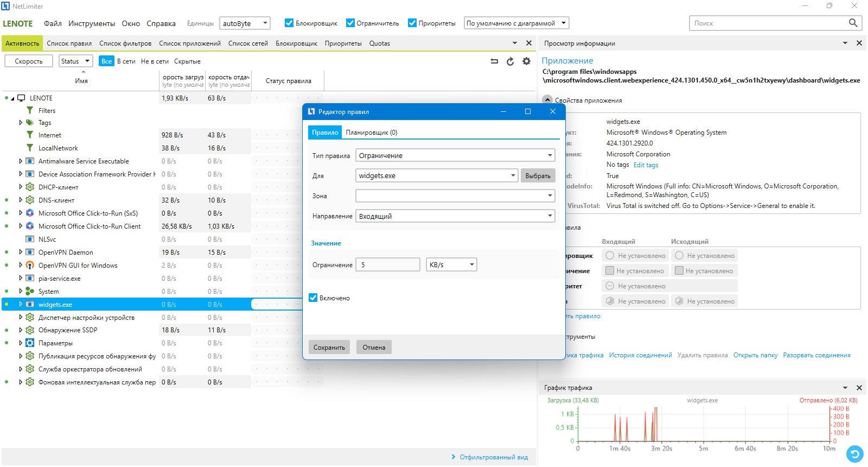Viewport: 868px width, 467px height.
Task: Click the Отмена button
Action: coord(374,347)
